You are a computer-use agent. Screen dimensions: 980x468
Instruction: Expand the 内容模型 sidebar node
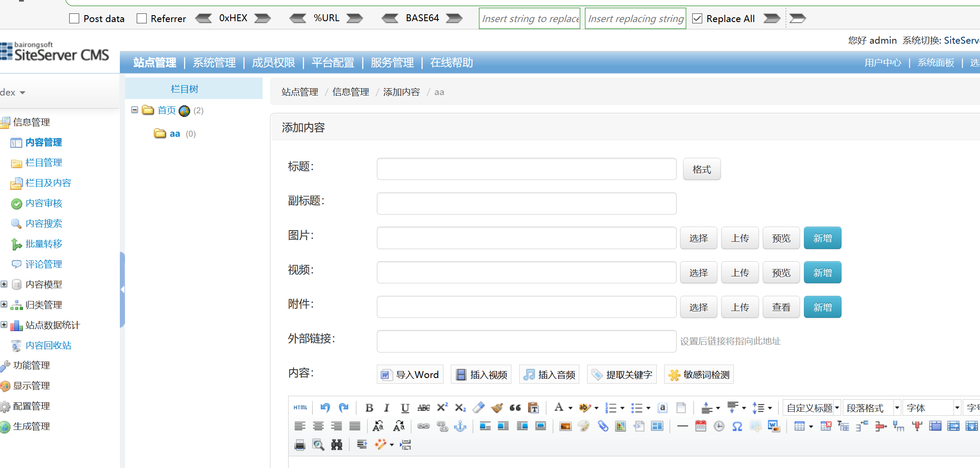4,284
